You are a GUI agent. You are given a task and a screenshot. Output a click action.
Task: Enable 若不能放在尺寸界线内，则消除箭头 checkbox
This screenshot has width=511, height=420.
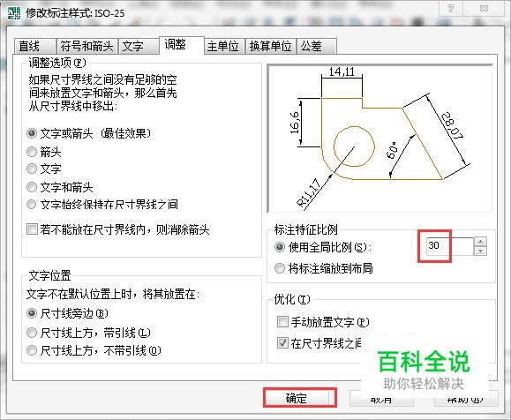click(x=32, y=229)
